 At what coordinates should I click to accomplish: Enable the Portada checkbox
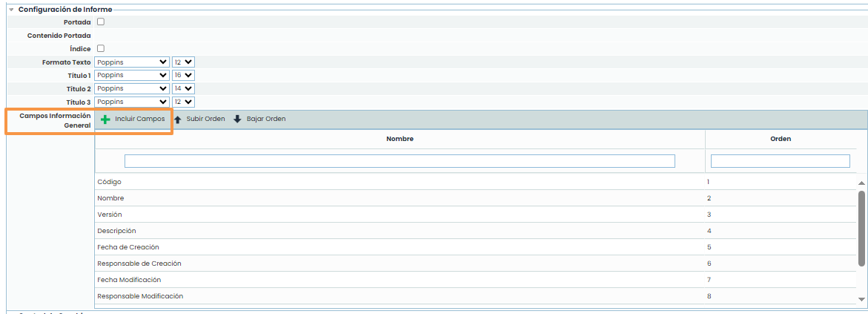pos(101,22)
